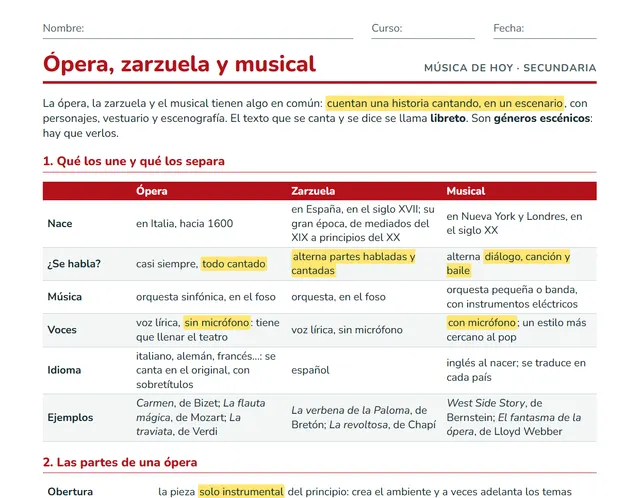The image size is (640, 498).
Task: Click highlighted 'alterna partes habladas y cantadas'
Action: (353, 264)
